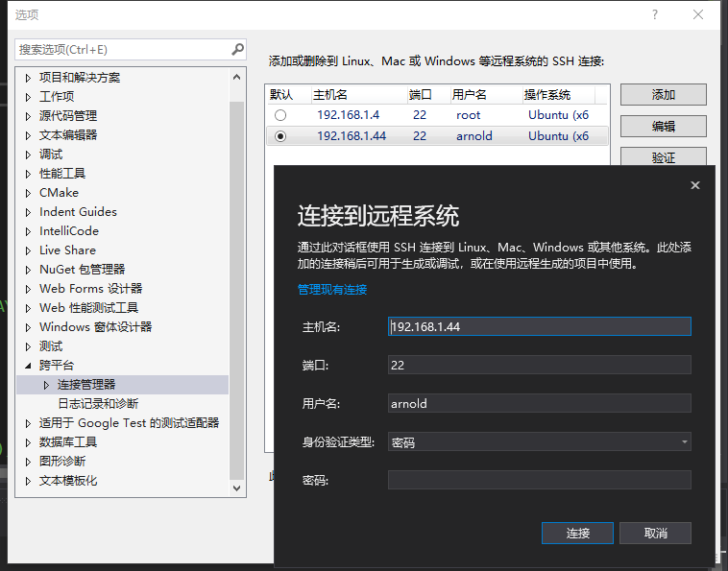
Task: Click the arnold username cell in table
Action: (x=474, y=136)
